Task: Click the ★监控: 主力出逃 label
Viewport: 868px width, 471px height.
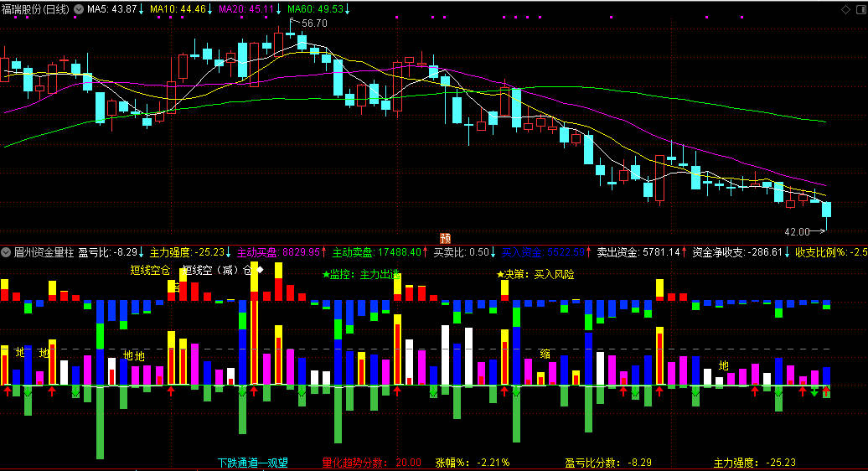Action: click(x=361, y=275)
